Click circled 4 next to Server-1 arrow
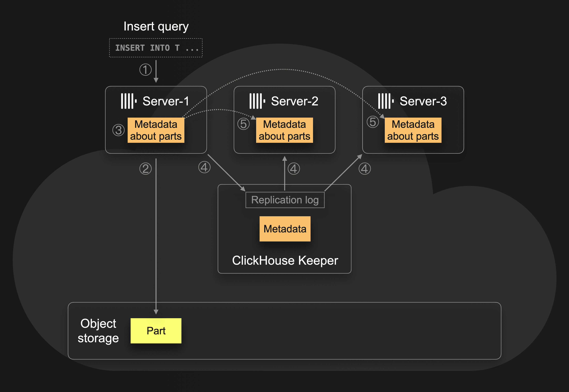 pos(204,167)
